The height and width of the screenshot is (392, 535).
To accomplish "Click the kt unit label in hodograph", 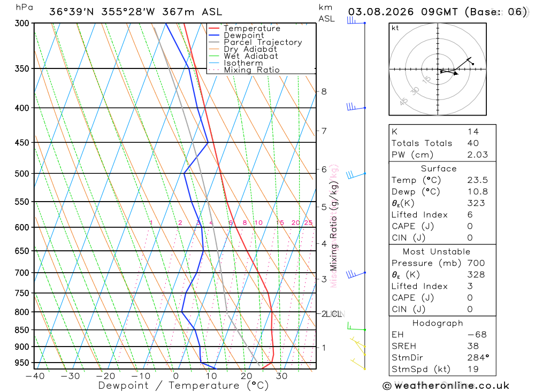I will click(395, 28).
